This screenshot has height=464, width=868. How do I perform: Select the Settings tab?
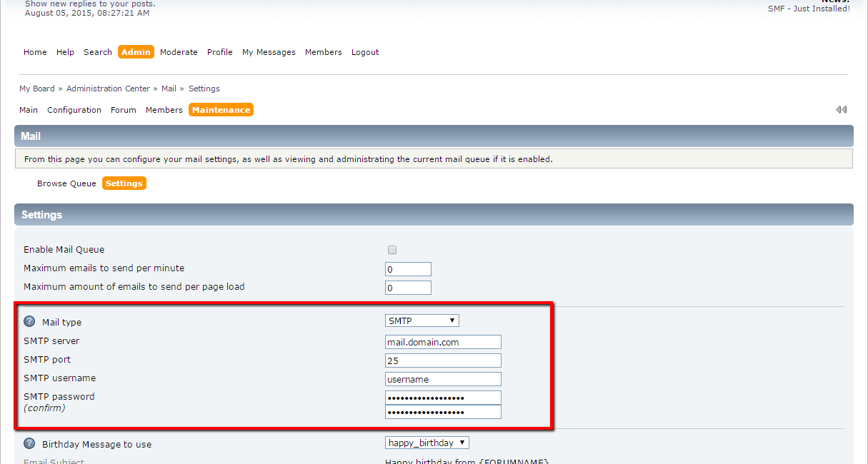click(x=124, y=183)
